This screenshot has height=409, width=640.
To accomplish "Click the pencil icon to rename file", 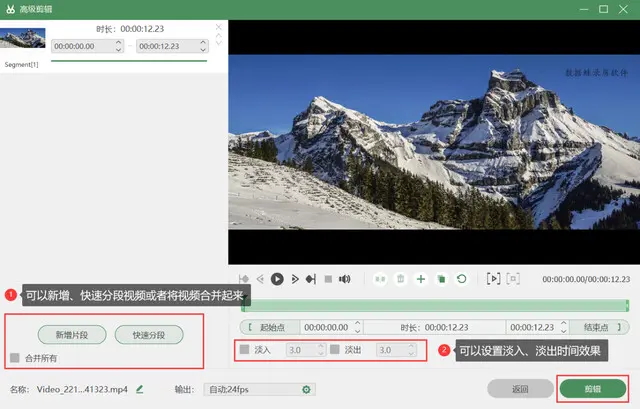I will pyautogui.click(x=140, y=389).
